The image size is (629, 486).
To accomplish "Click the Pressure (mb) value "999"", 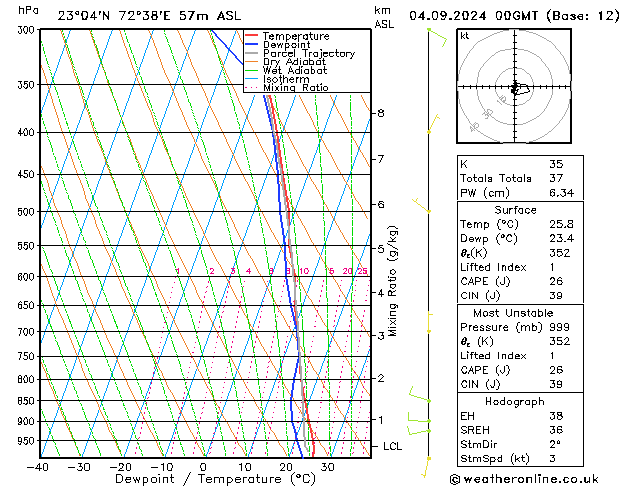I will [559, 327].
